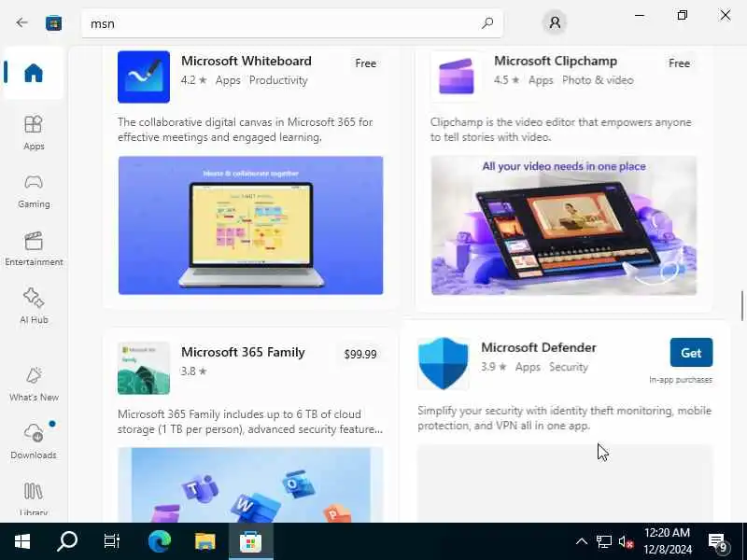The width and height of the screenshot is (747, 560).
Task: Click the Microsoft Defender description text
Action: (565, 418)
